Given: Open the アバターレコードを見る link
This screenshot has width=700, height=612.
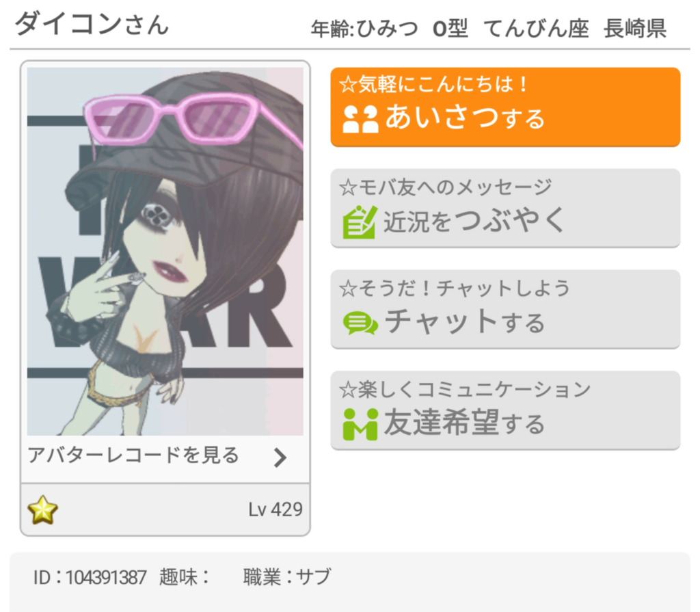Looking at the screenshot, I should point(165,457).
